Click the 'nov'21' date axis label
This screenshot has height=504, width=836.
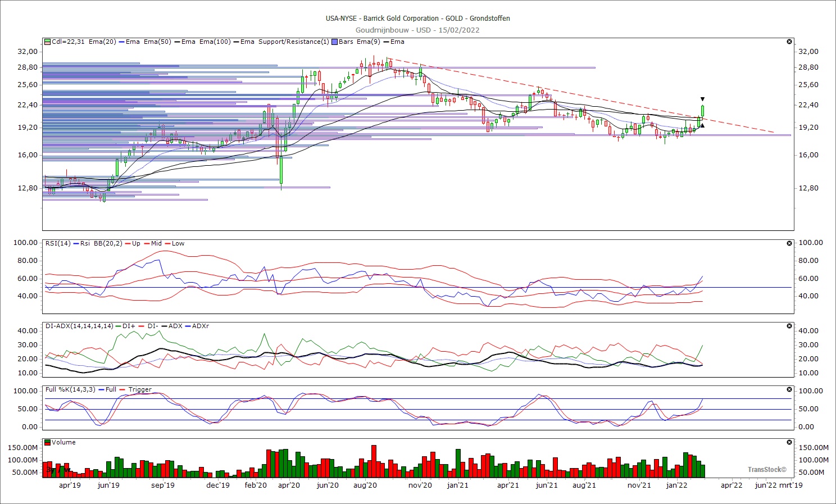[639, 485]
